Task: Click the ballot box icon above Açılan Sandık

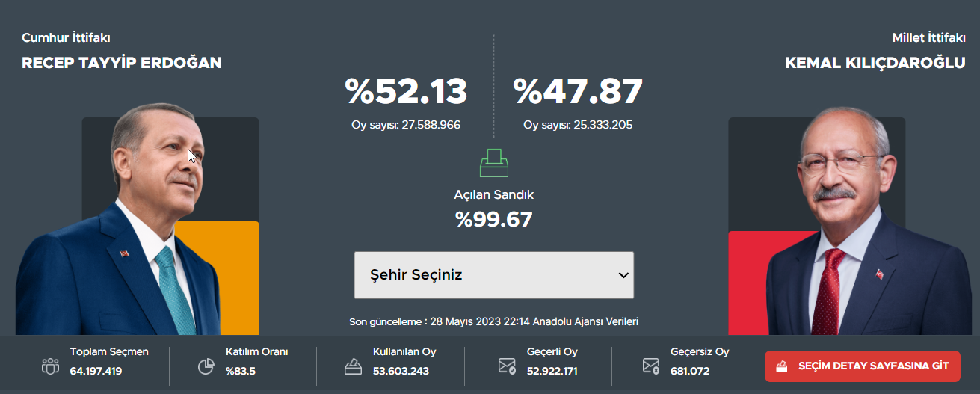Action: click(493, 163)
